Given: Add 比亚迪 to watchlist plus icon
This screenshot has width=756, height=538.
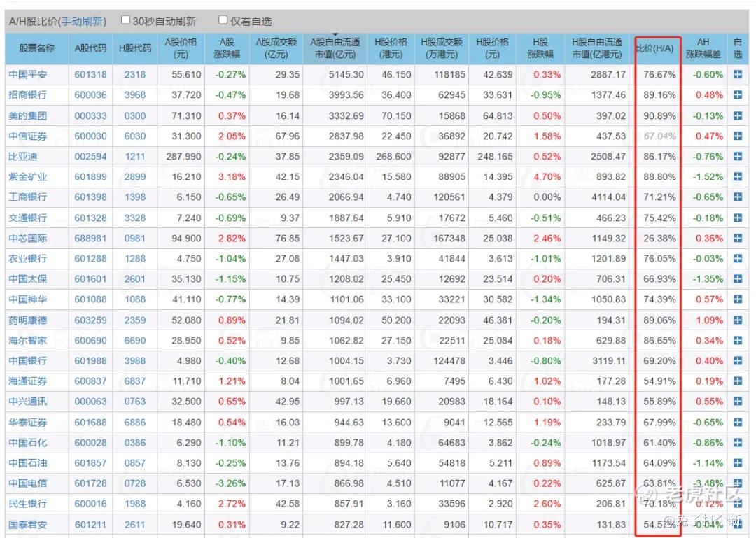Looking at the screenshot, I should pos(737,156).
